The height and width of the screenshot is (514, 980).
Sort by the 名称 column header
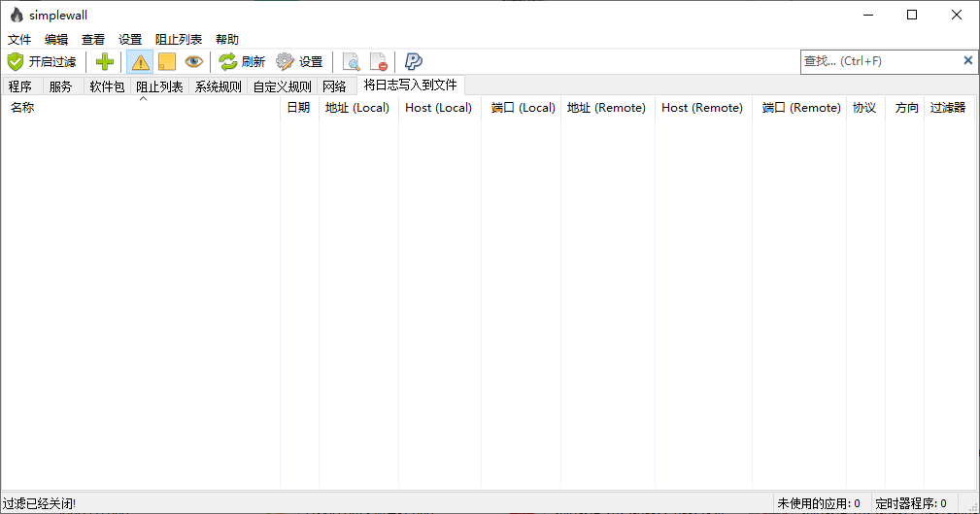point(22,108)
